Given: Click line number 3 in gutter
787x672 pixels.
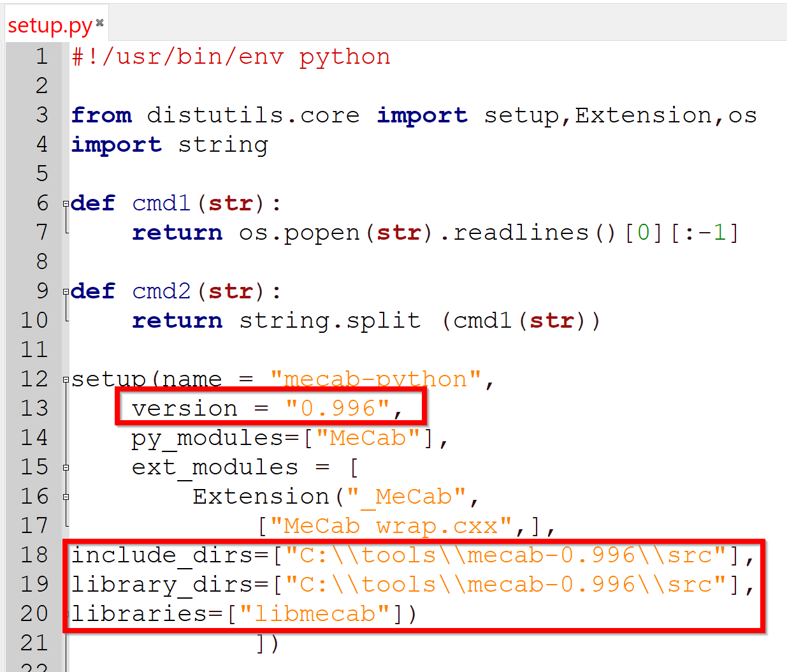Looking at the screenshot, I should point(42,115).
